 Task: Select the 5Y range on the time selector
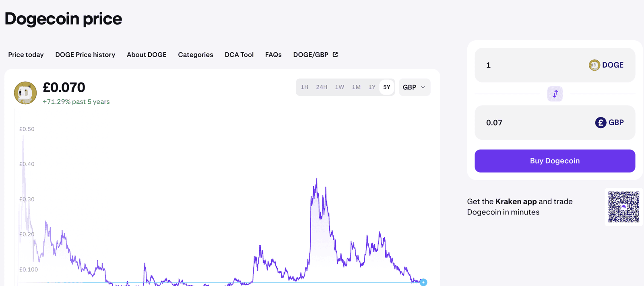(x=386, y=87)
